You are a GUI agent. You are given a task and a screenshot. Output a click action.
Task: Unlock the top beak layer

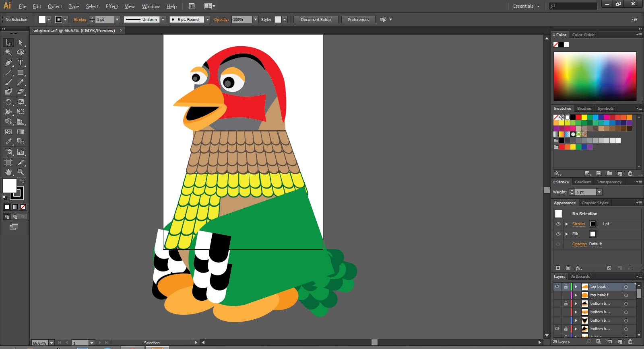click(x=566, y=287)
